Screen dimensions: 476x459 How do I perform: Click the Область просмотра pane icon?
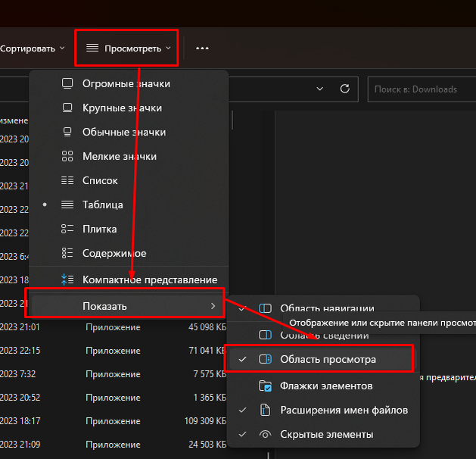[265, 359]
